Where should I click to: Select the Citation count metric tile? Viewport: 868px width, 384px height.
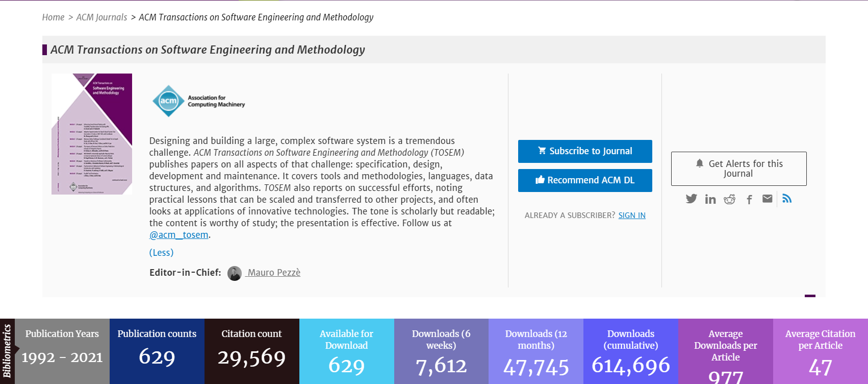(x=251, y=351)
